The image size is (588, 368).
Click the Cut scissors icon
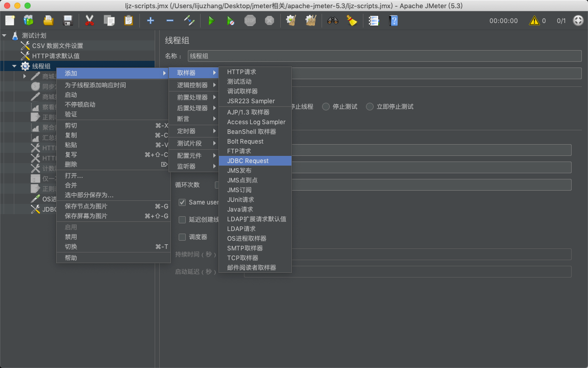[x=89, y=20]
